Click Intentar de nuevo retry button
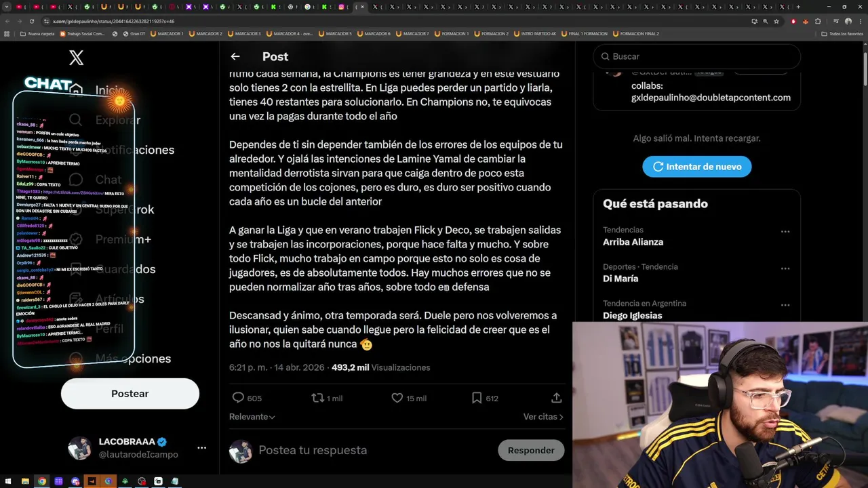868x488 pixels. click(697, 167)
